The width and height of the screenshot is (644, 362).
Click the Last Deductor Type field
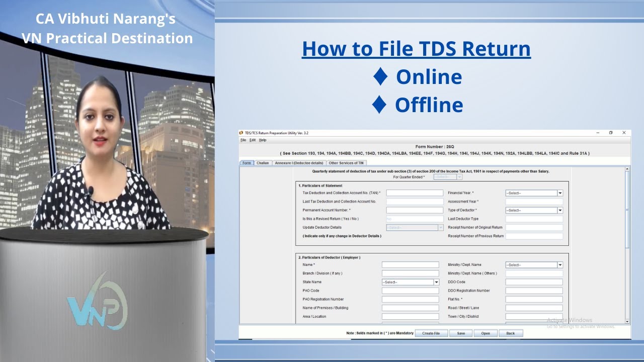point(534,219)
